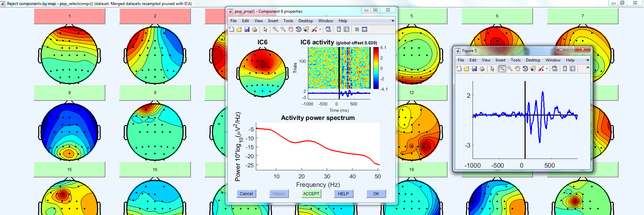
Task: Click Activity power spectrum plot
Action: click(x=318, y=146)
